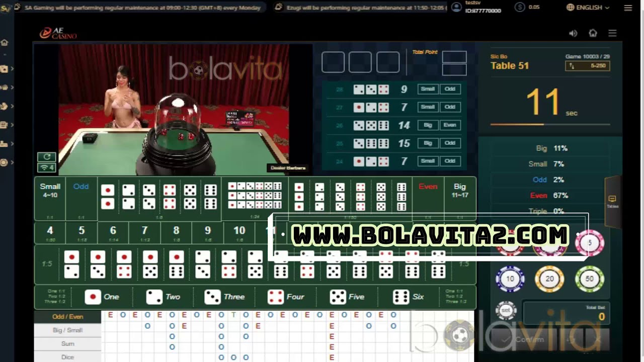644x362 pixels.
Task: Click the user profile avatar icon
Action: 456,7
